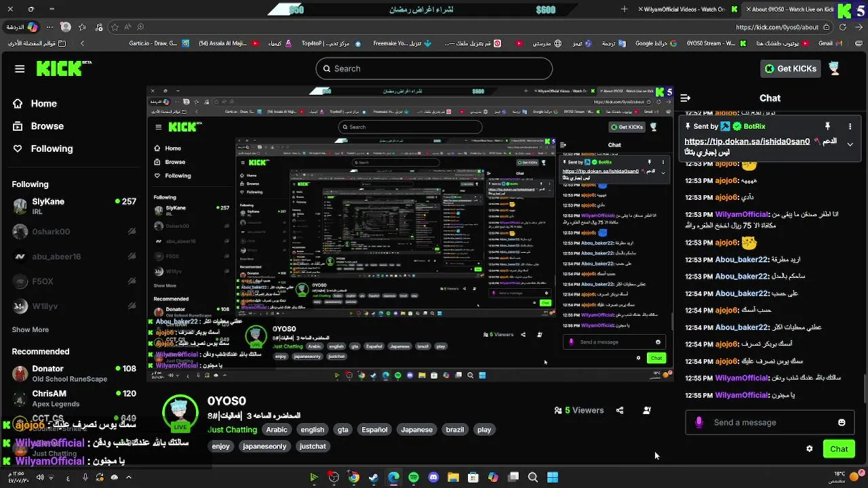Collapse the chat panel with the arrow icon
The height and width of the screenshot is (488, 868).
click(686, 98)
